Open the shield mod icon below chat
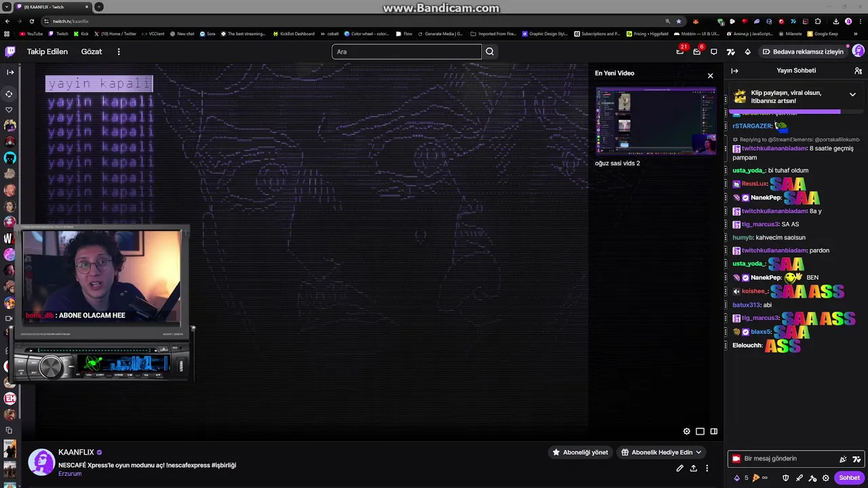Image resolution: width=868 pixels, height=488 pixels. (x=786, y=478)
